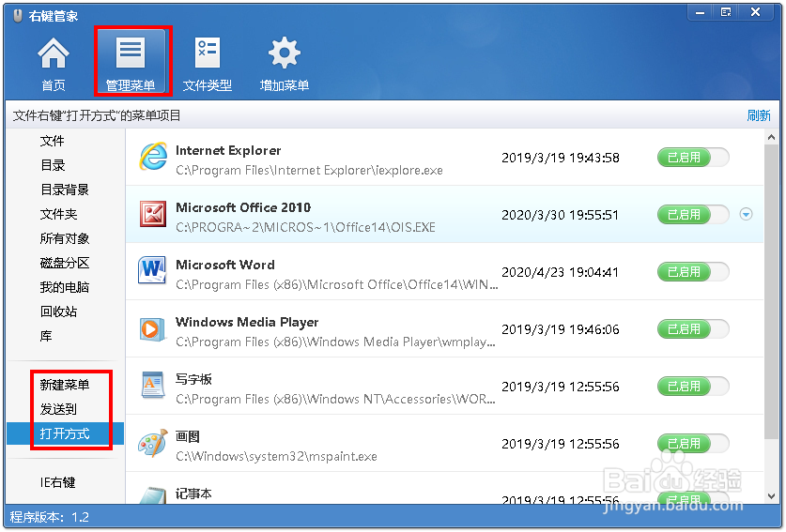Screen dimensions: 786x532
Task: Click the vertical scrollbar thumb
Action: (x=771, y=292)
